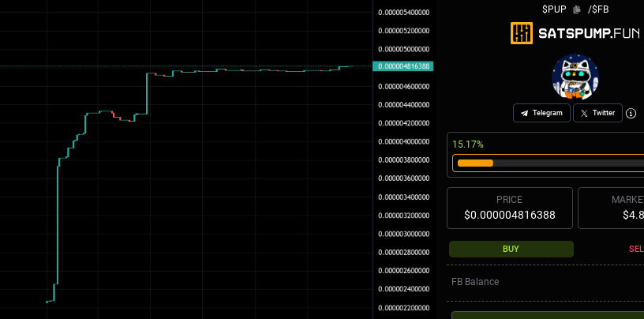The image size is (644, 319).
Task: Copy the $PUP token ticker
Action: (577, 9)
